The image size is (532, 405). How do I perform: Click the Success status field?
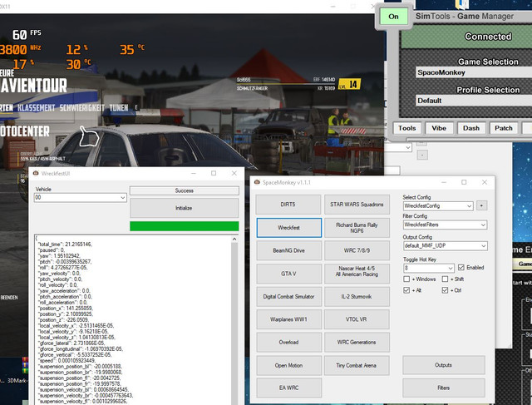(x=185, y=190)
